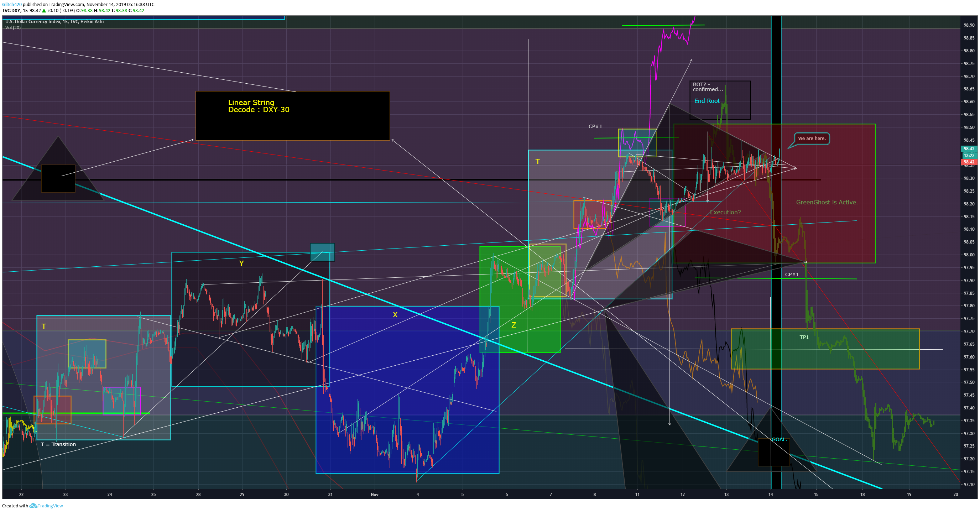This screenshot has width=980, height=512.
Task: Click the 97.10 price axis label
Action: (x=969, y=485)
